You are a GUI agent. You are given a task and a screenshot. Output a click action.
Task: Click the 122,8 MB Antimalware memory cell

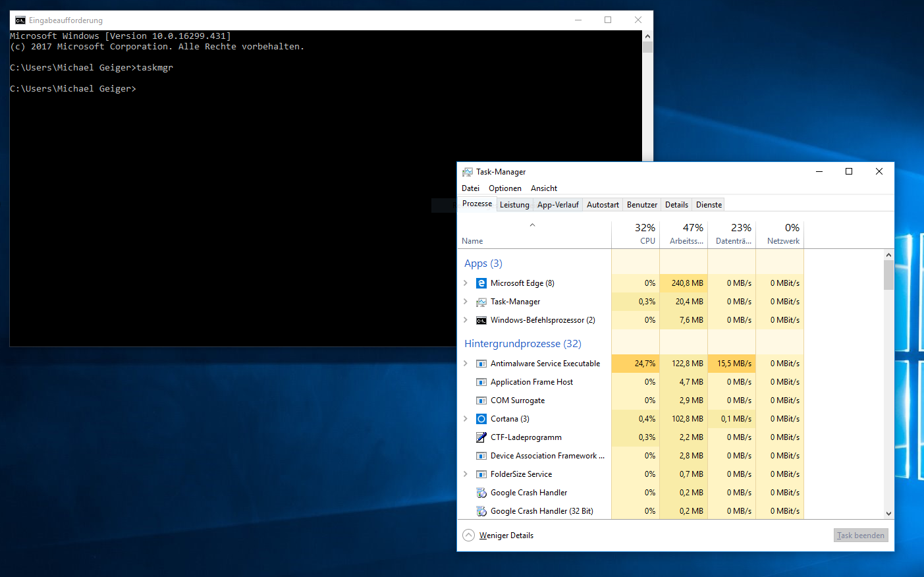[684, 364]
